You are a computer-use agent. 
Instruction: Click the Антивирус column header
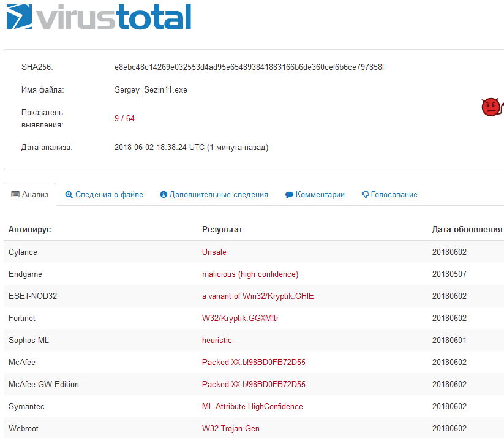pyautogui.click(x=29, y=229)
